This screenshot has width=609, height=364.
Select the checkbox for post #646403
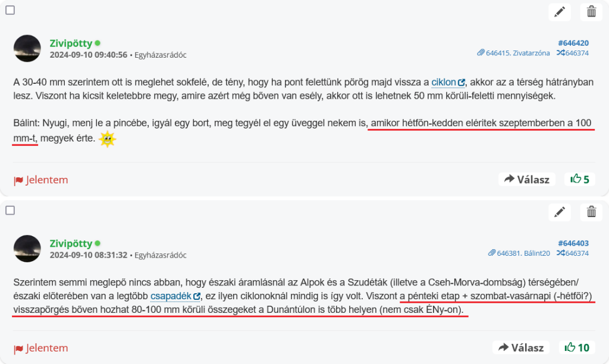[x=10, y=210]
